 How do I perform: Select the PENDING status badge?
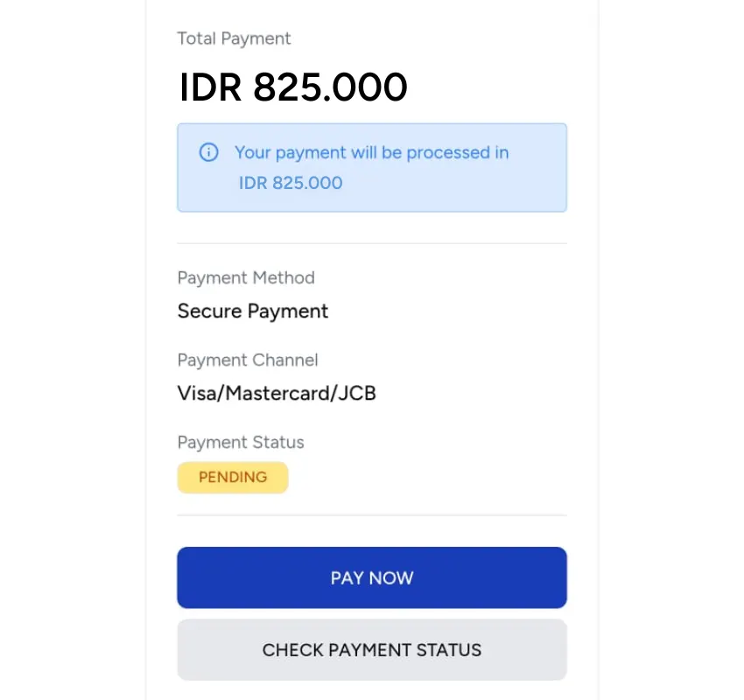[x=233, y=478]
